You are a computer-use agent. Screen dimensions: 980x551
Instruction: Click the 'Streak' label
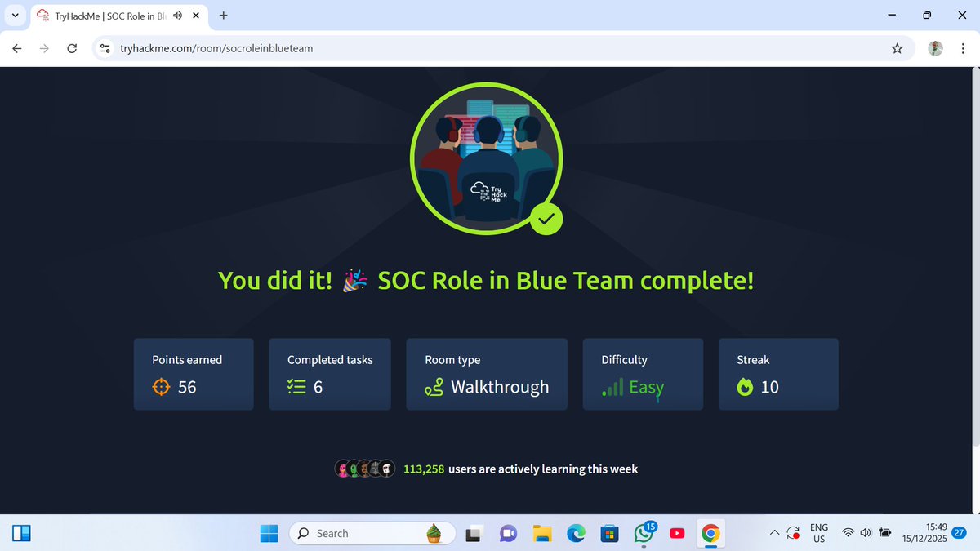[753, 359]
